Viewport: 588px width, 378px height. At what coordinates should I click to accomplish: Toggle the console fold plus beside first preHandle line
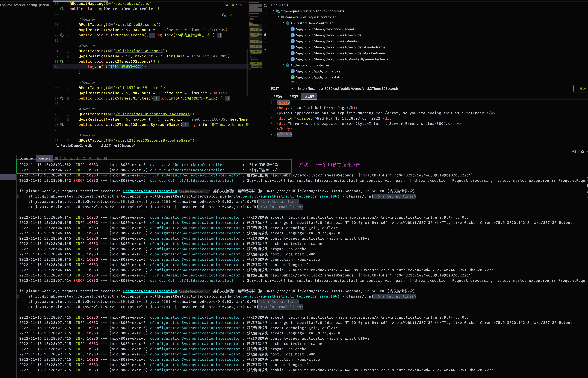[x=18, y=196]
